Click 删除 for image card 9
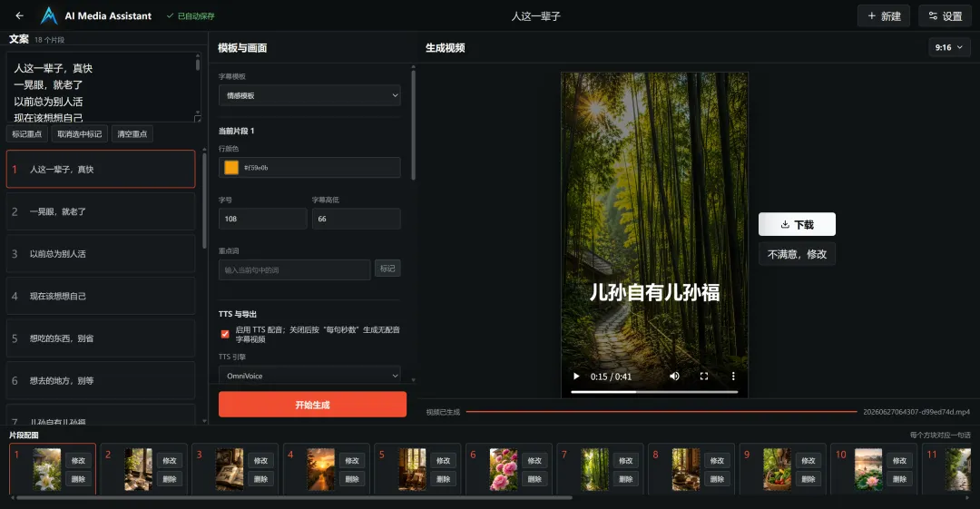 tap(808, 479)
